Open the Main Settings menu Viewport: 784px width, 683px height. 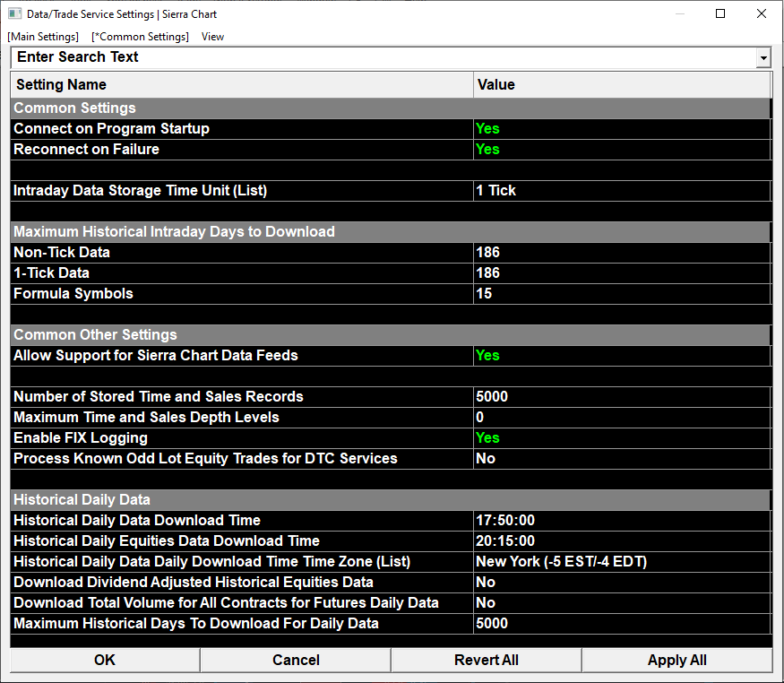pos(43,37)
